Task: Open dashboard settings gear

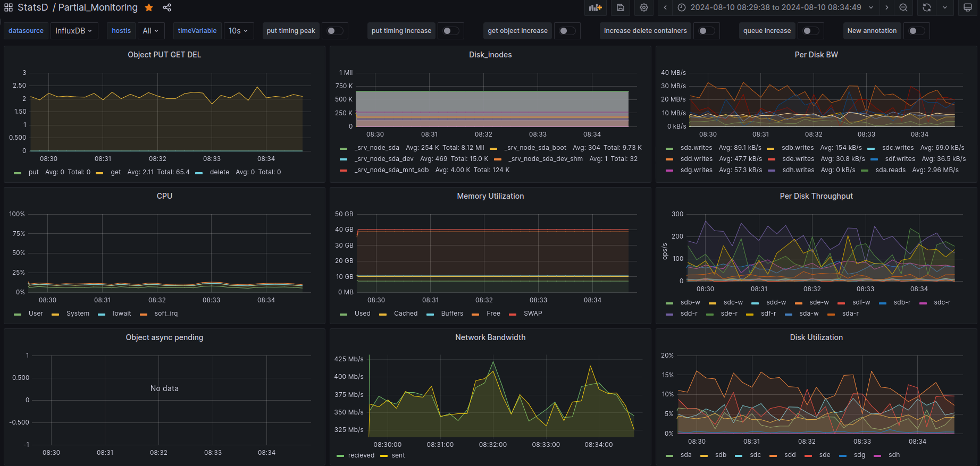Action: point(644,7)
